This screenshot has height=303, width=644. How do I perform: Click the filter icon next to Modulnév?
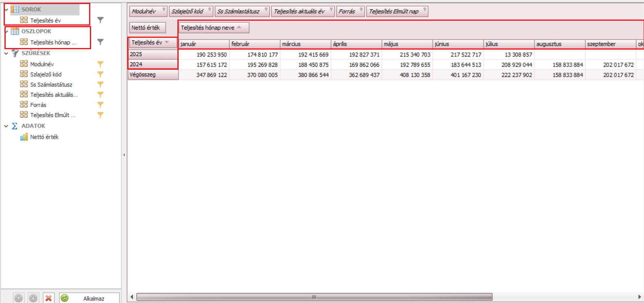[x=100, y=64]
